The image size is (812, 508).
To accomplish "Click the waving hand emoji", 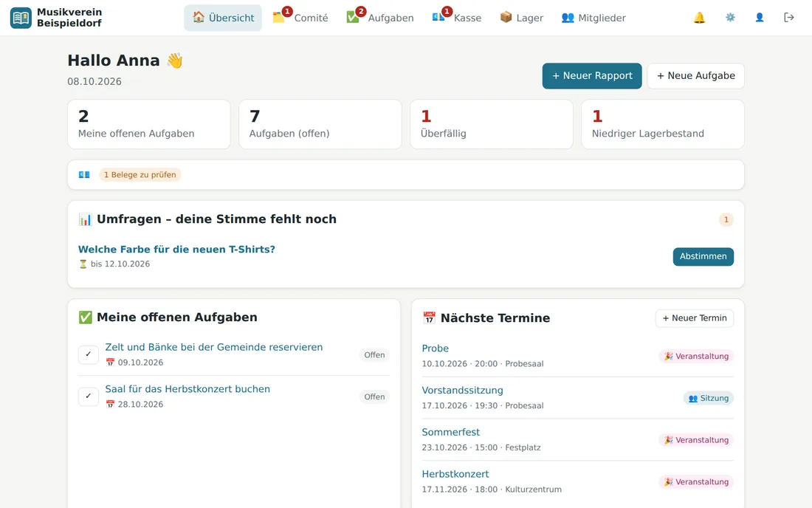I will (174, 61).
